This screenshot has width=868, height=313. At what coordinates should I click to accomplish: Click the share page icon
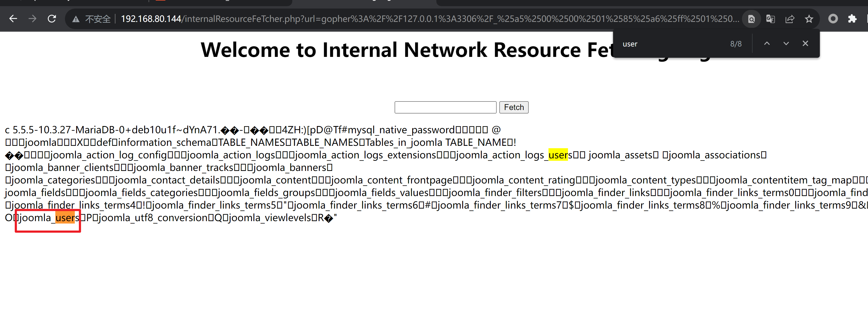(x=790, y=19)
